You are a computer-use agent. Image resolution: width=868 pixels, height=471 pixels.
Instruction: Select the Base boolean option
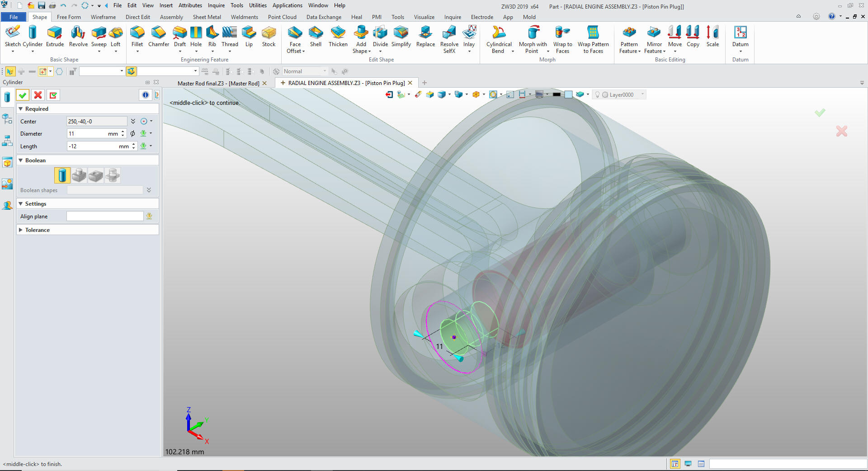tap(62, 175)
